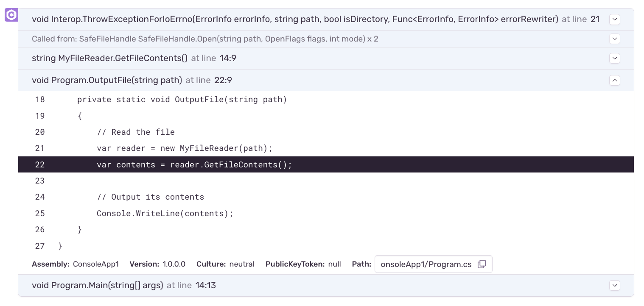Select the PublicKeyToken null value
644x306 pixels.
[x=334, y=264]
